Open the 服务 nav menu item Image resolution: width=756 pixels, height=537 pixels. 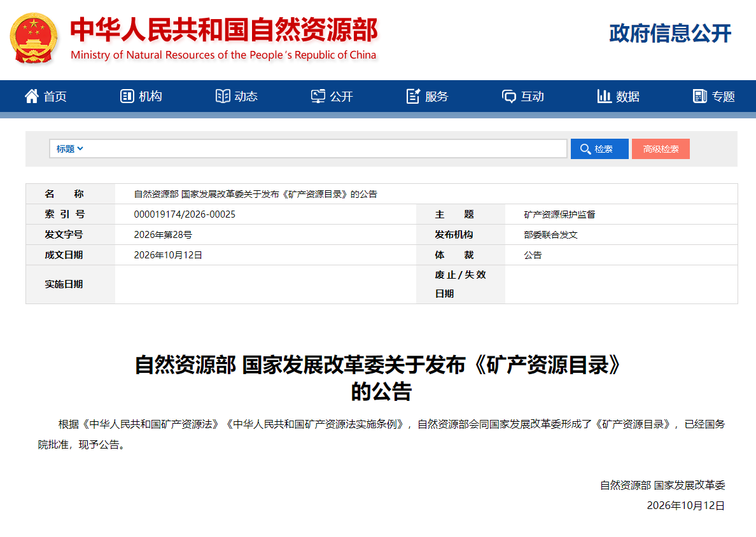(428, 97)
